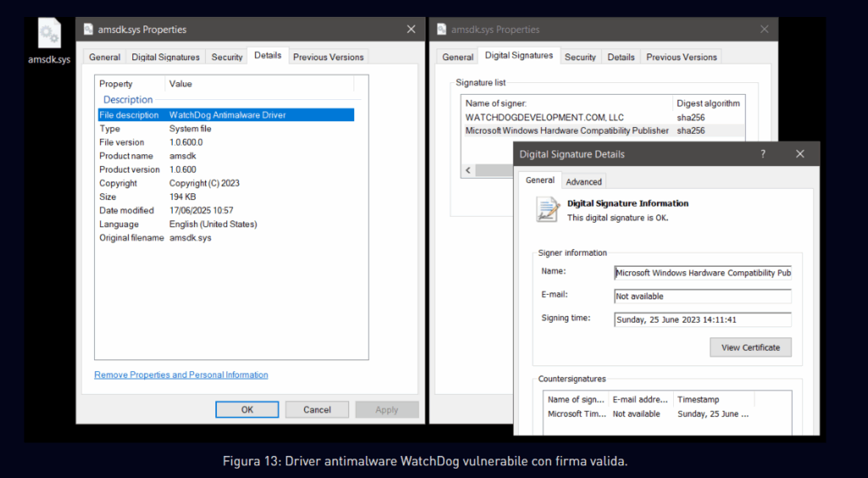Select Digital Signatures tab in right Properties window
Image resolution: width=868 pixels, height=478 pixels.
click(520, 55)
